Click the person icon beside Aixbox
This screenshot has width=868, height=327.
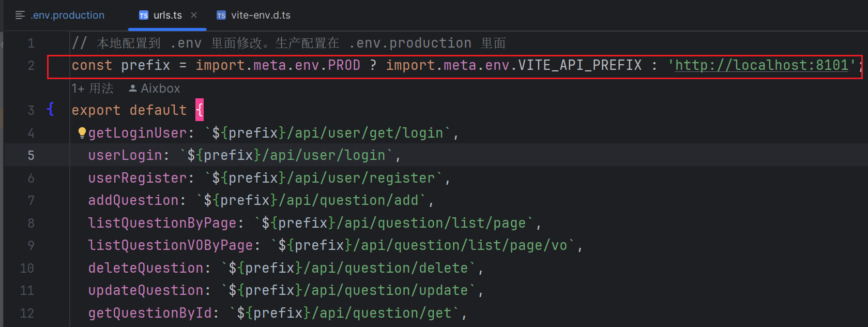(133, 88)
